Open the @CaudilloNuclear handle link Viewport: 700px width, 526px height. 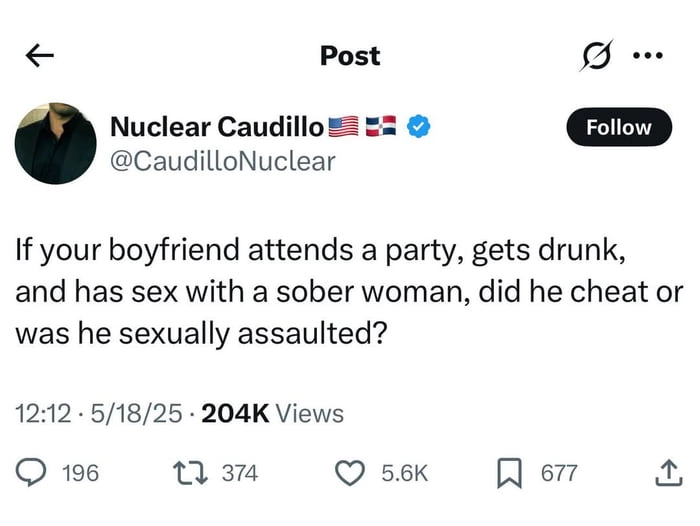tap(222, 160)
